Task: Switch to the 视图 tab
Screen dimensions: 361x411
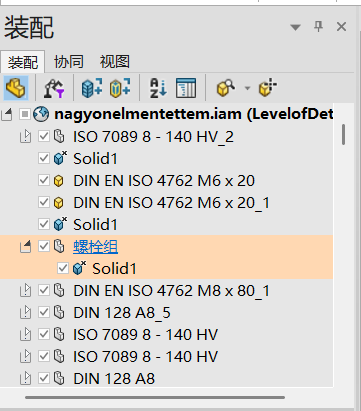Action: click(x=115, y=62)
